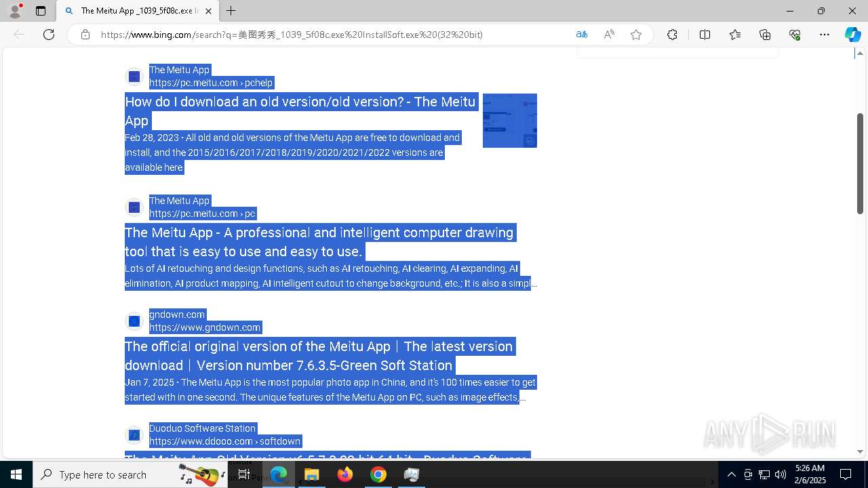
Task: Launch Google Chrome from taskbar
Action: (378, 474)
